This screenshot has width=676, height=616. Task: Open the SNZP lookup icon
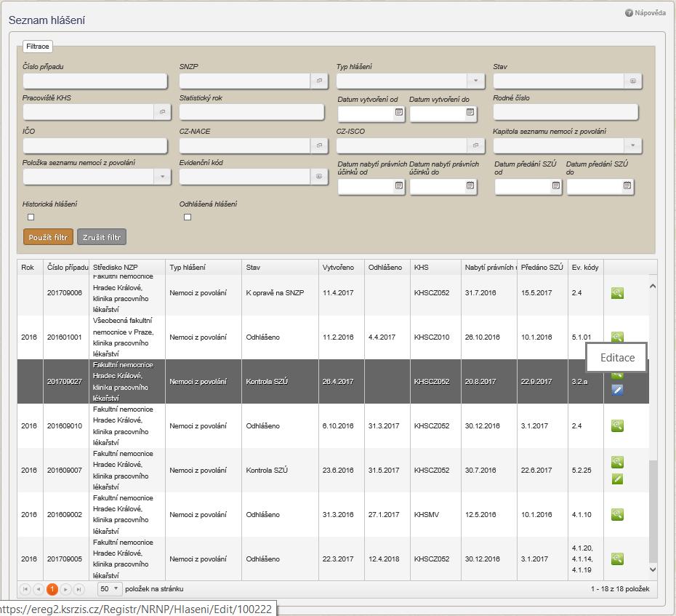coord(319,81)
